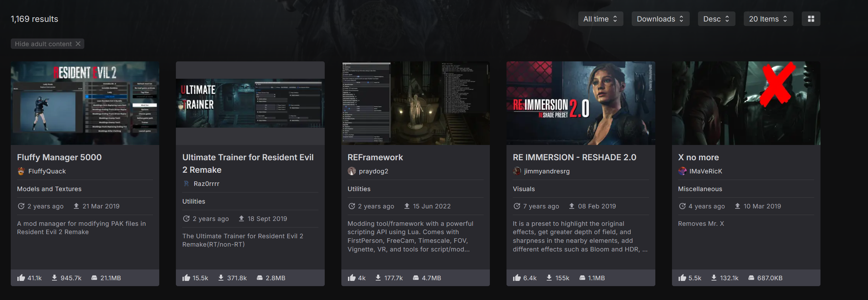Image resolution: width=868 pixels, height=300 pixels.
Task: Click endorsement thumbs-up on X no more
Action: click(682, 278)
